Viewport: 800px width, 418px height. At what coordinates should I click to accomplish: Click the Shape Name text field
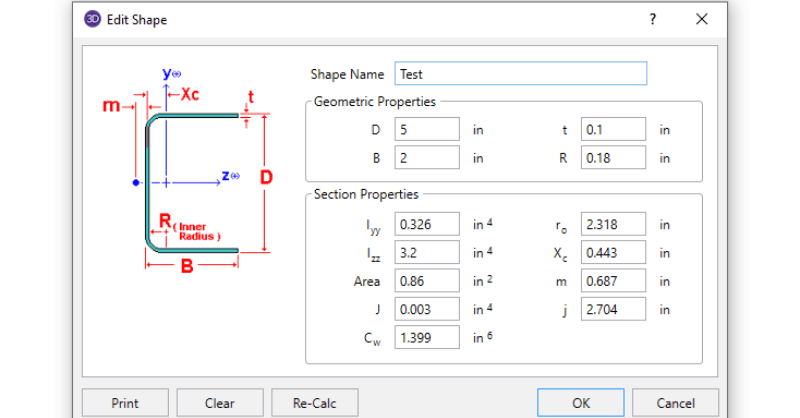click(x=520, y=74)
